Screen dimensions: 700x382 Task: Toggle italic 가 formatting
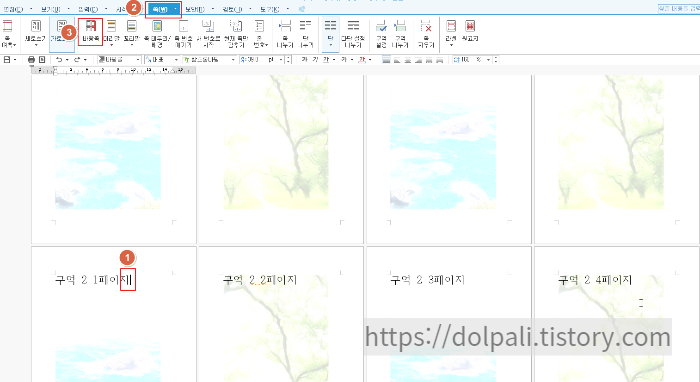(316, 59)
